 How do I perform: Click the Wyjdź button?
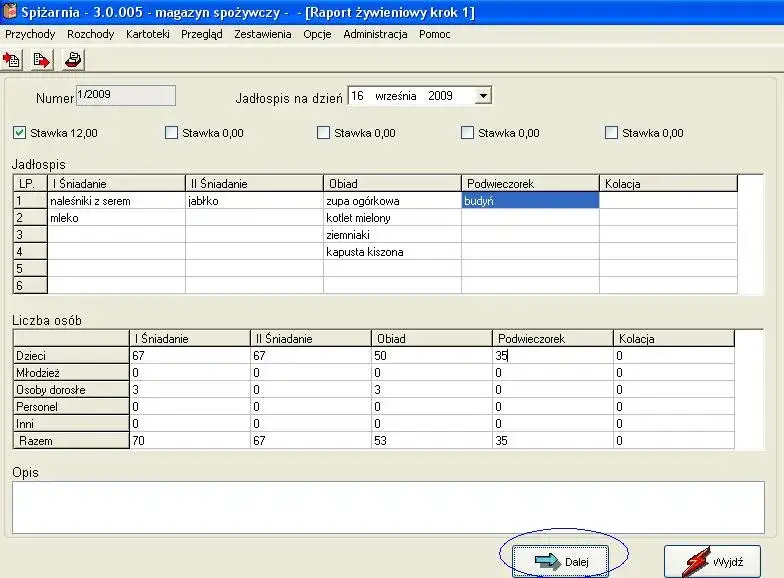(712, 562)
